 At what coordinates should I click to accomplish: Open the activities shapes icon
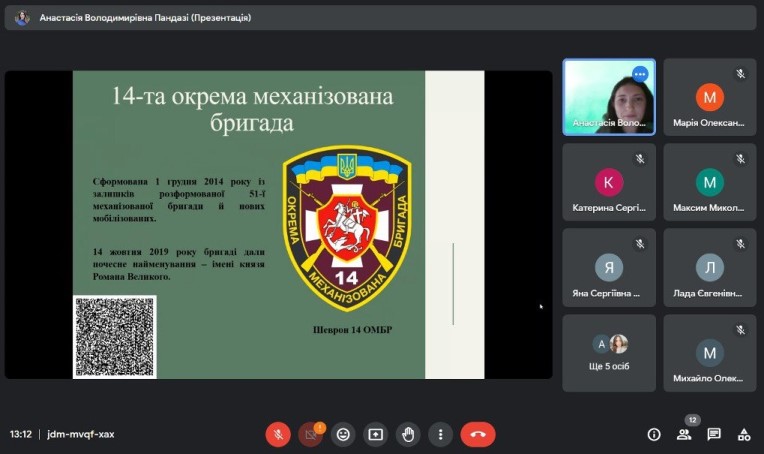744,434
